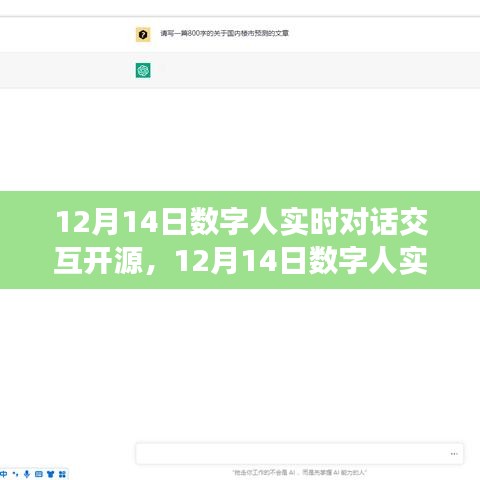
Task: Click the empty ChatGPT response row
Action: coord(240,70)
